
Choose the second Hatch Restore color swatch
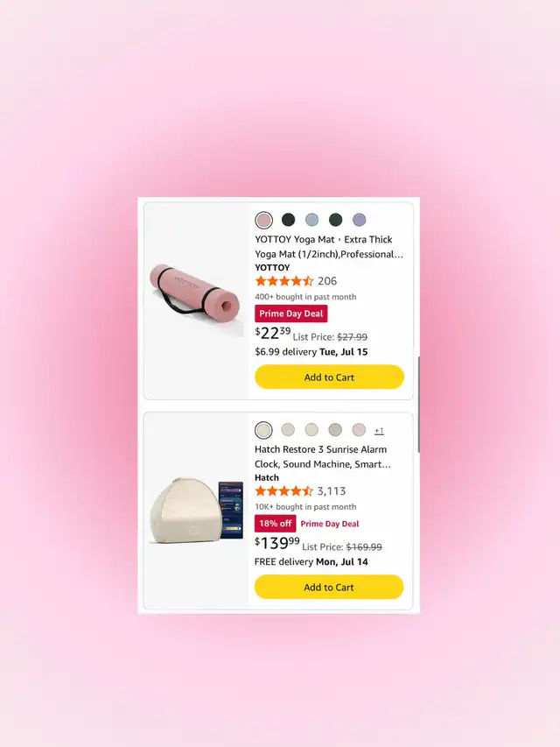pos(288,430)
